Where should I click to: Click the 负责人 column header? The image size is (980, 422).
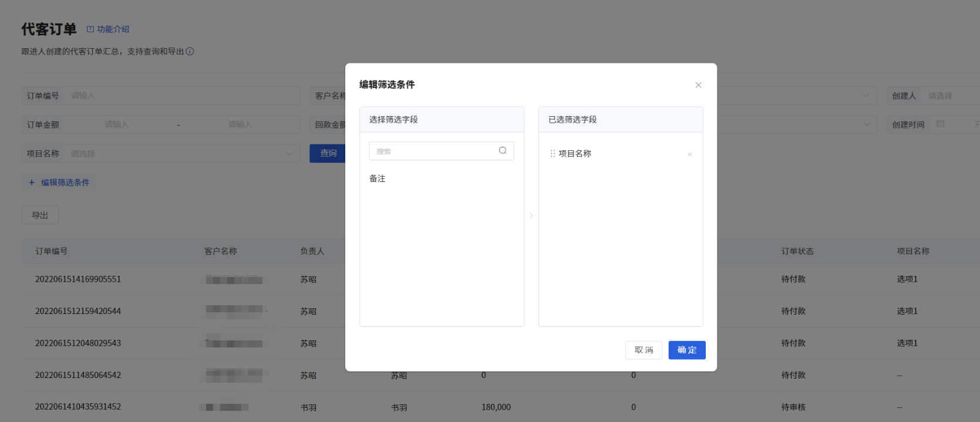[312, 251]
